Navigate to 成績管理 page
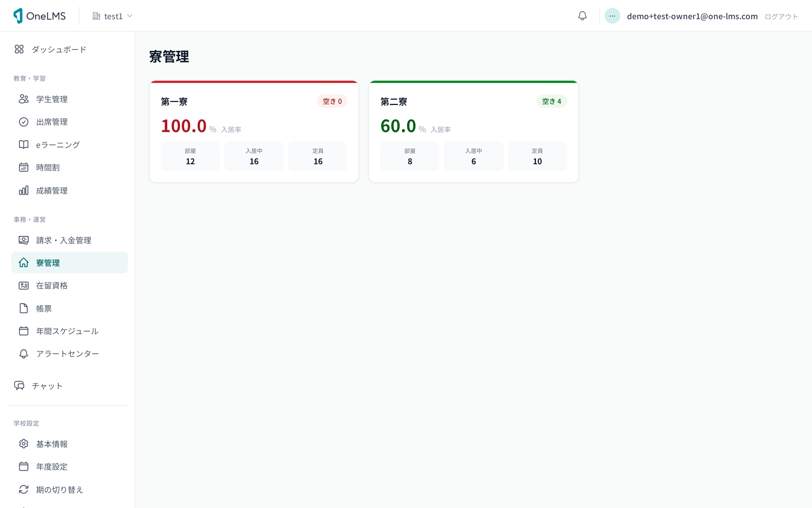The width and height of the screenshot is (812, 508). (x=69, y=190)
